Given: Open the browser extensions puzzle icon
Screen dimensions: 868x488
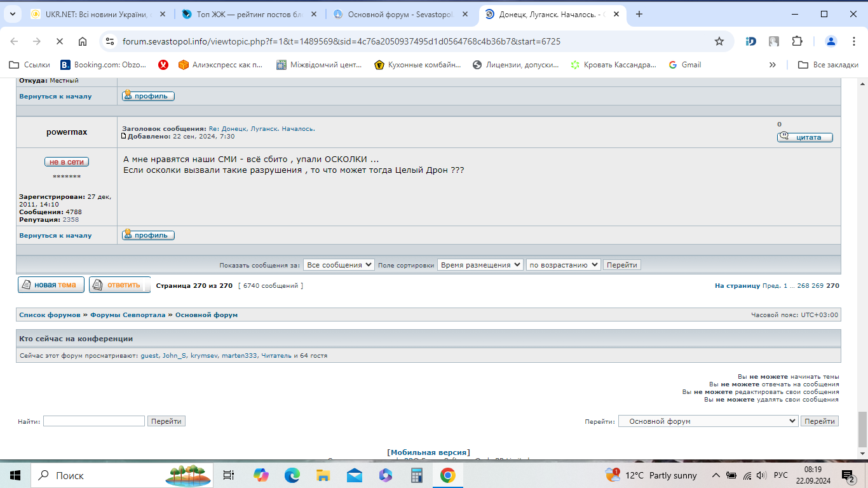Looking at the screenshot, I should (797, 41).
